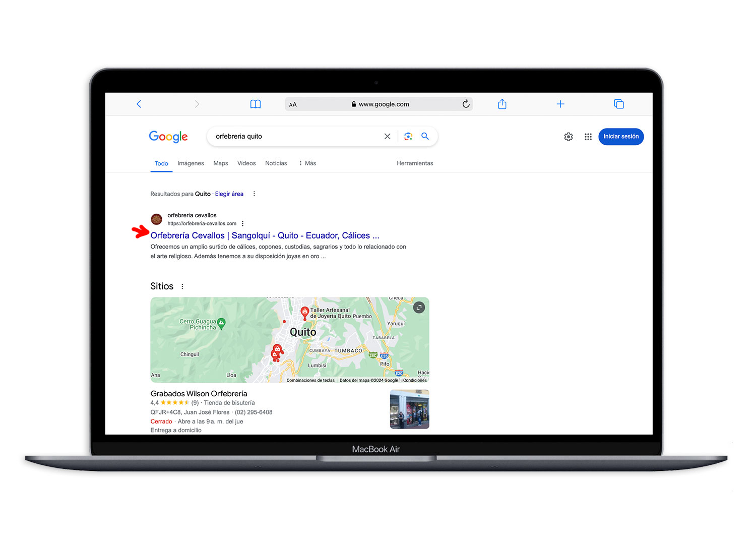Click the Grabados Wilson Orfebrería storefront photo
This screenshot has height=546, width=756.
pos(409,409)
